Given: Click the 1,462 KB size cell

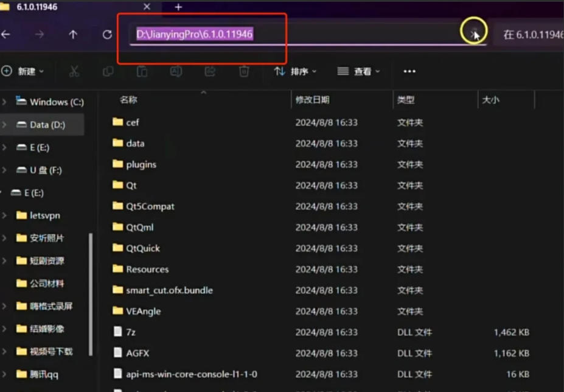Looking at the screenshot, I should [x=512, y=332].
